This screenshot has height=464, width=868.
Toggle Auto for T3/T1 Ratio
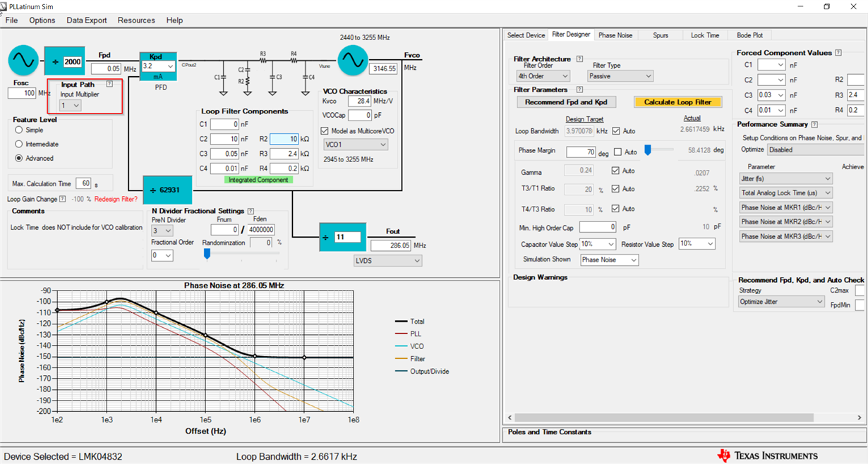click(x=616, y=189)
